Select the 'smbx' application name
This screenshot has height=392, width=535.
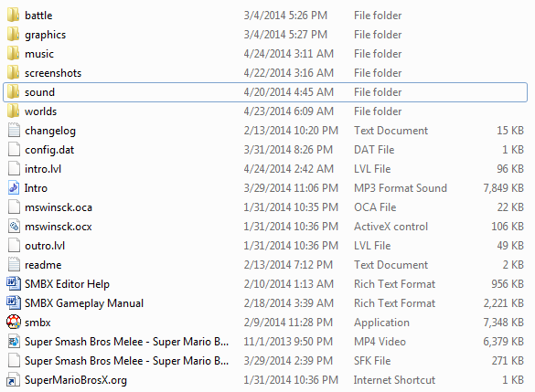[37, 323]
